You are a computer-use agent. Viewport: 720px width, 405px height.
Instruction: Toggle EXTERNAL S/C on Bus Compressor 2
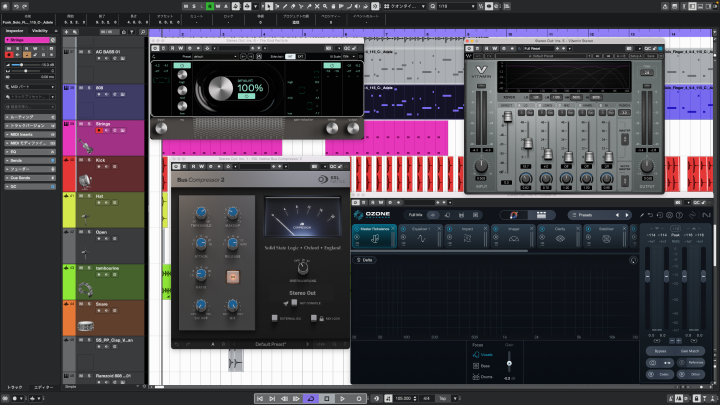click(274, 318)
